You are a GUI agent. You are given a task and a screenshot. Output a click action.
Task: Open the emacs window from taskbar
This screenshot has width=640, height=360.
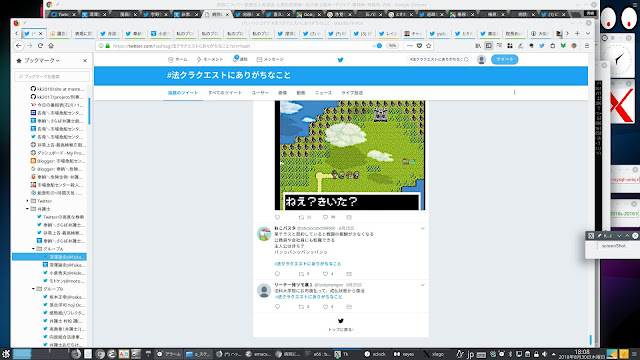point(258,354)
